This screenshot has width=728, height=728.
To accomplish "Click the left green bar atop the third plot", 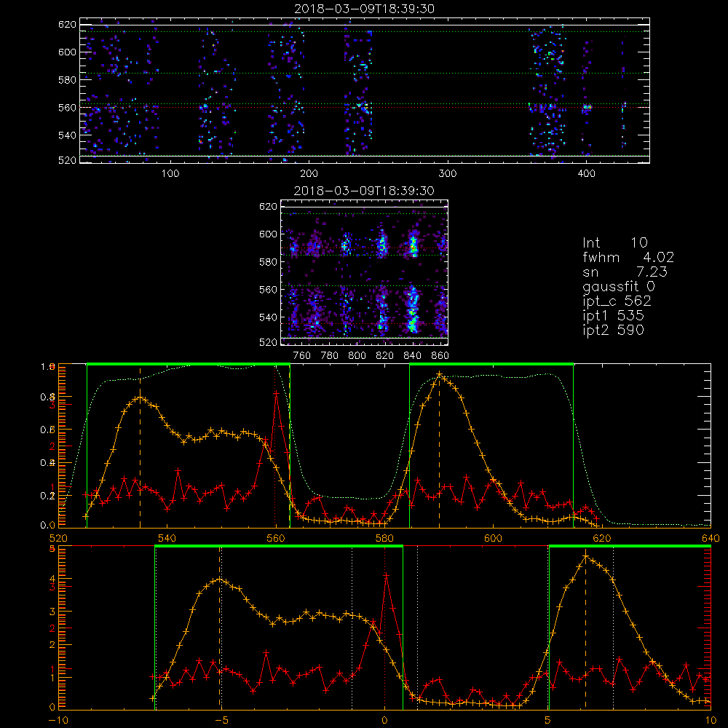I will pyautogui.click(x=189, y=364).
